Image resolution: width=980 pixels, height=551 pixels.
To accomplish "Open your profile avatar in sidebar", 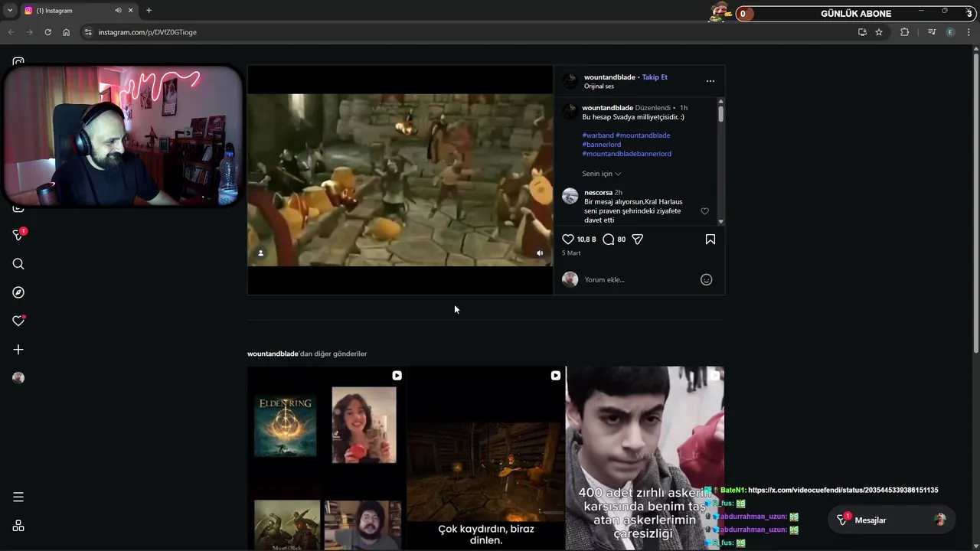I will click(18, 377).
